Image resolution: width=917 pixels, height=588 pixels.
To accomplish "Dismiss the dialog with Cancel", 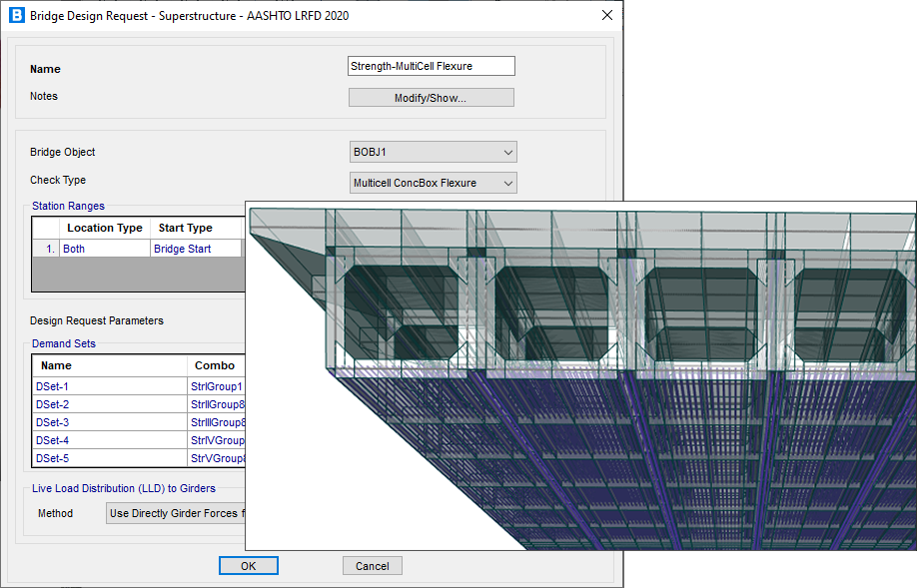I will coord(372,566).
